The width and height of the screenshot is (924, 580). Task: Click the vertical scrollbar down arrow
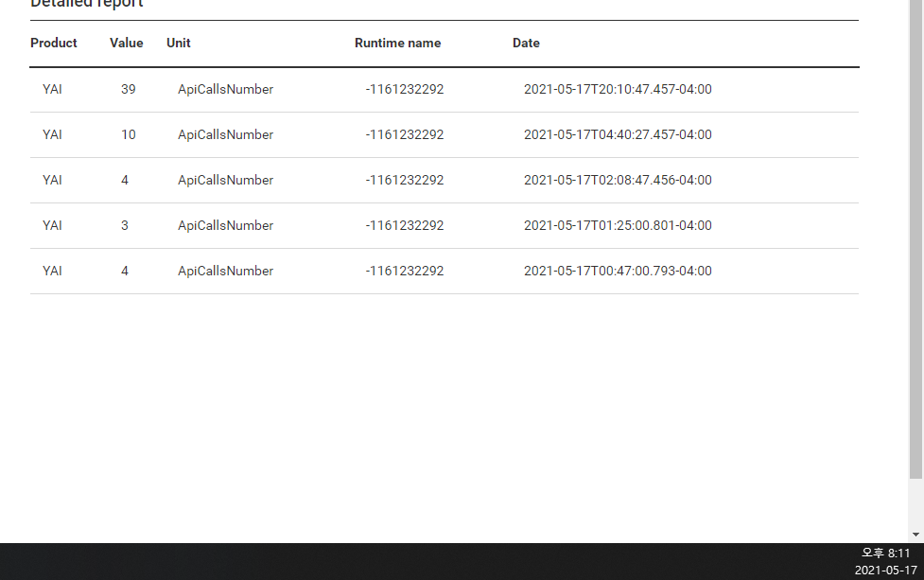click(x=915, y=535)
